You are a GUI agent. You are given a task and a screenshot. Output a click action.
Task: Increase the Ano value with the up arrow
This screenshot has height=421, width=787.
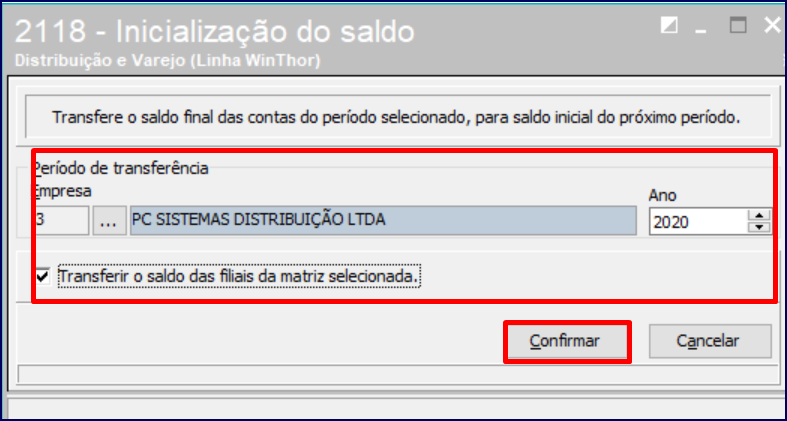tap(760, 215)
